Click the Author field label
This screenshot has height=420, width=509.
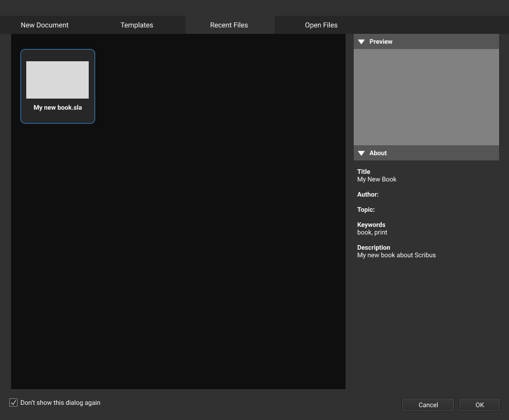[368, 195]
